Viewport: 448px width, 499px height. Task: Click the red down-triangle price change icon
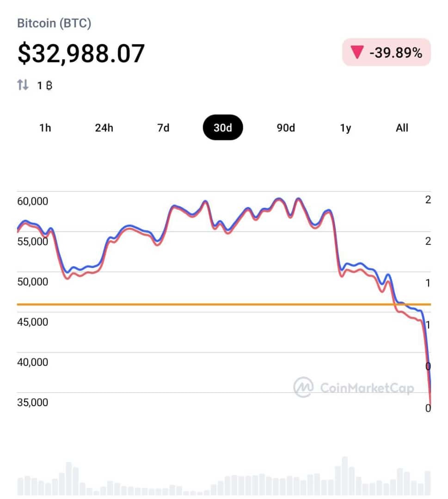[x=357, y=52]
